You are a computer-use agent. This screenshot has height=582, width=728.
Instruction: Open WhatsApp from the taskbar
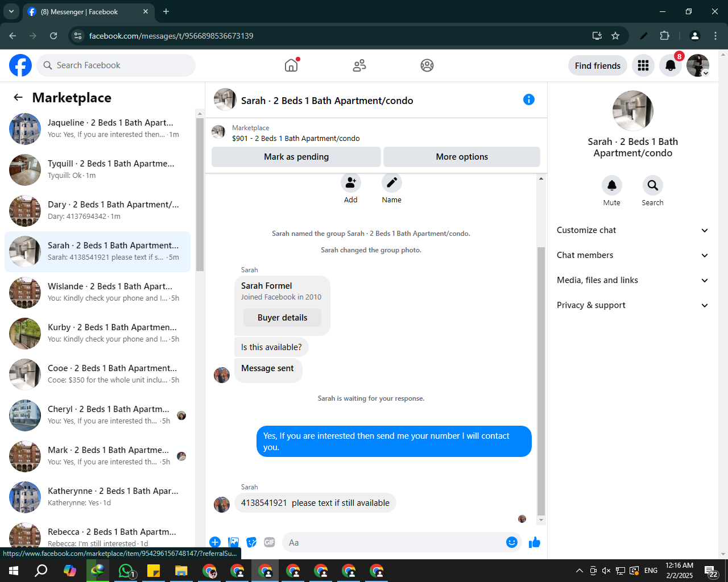pos(126,571)
